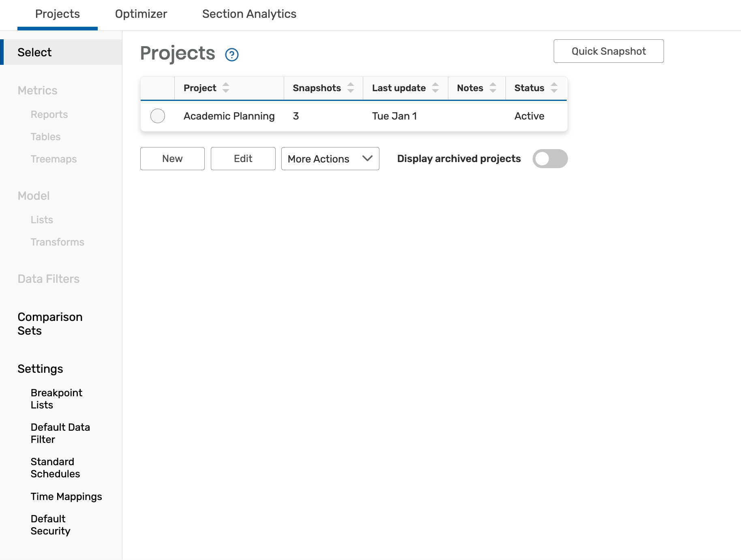Switch to the Projects tab
The image size is (741, 560).
pos(58,14)
